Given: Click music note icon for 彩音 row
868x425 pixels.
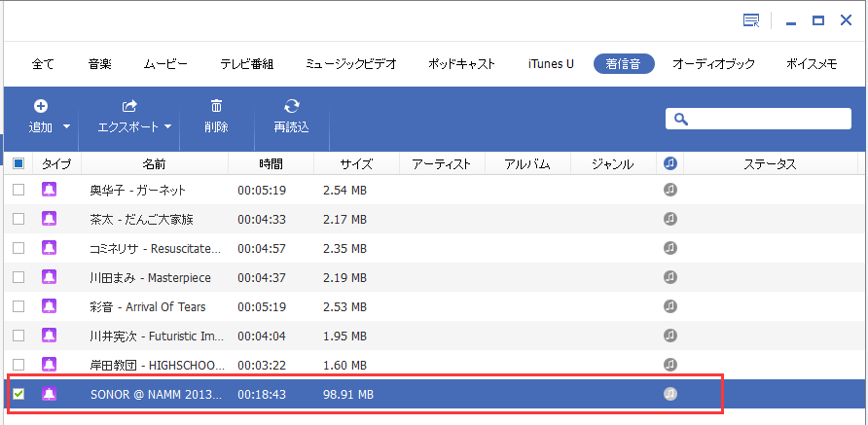Looking at the screenshot, I should coord(670,305).
